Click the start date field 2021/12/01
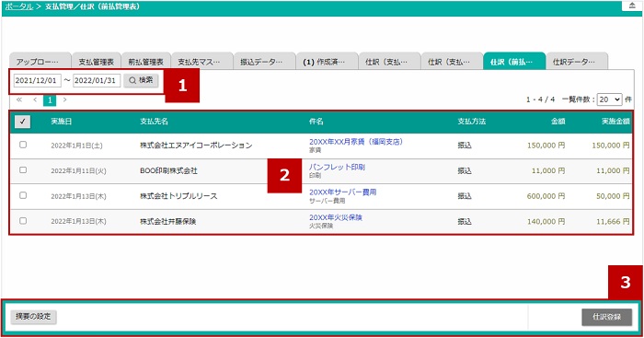644x338 pixels. pyautogui.click(x=37, y=80)
